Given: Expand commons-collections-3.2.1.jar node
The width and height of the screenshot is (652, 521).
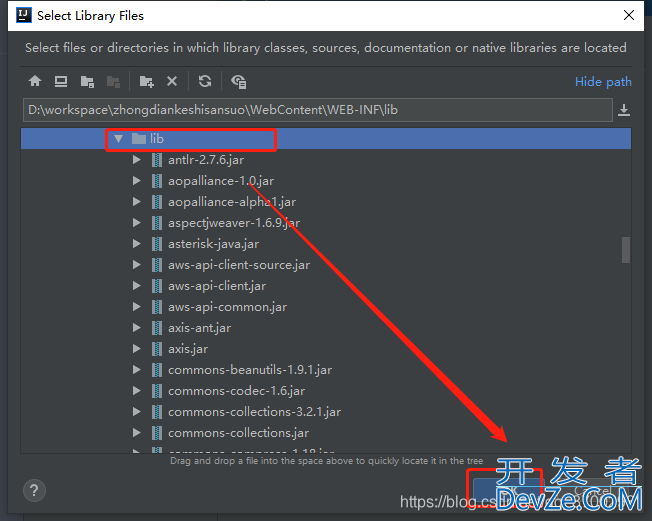Looking at the screenshot, I should click(136, 412).
